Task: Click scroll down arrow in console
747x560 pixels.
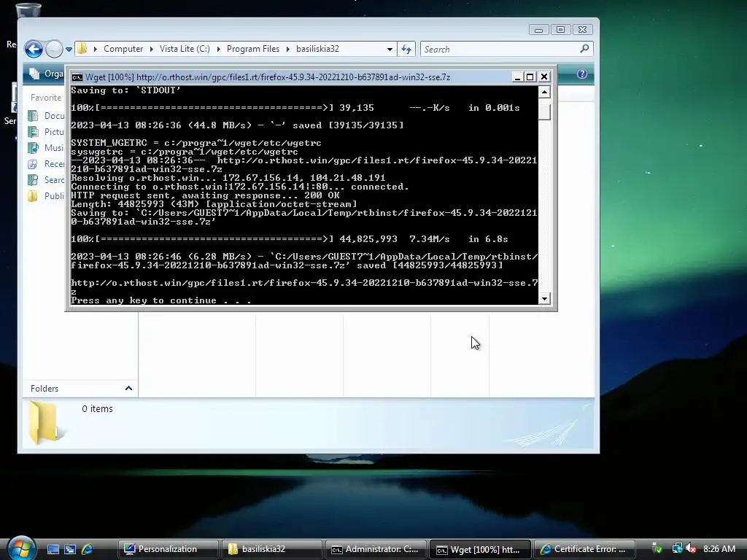Action: coord(544,298)
